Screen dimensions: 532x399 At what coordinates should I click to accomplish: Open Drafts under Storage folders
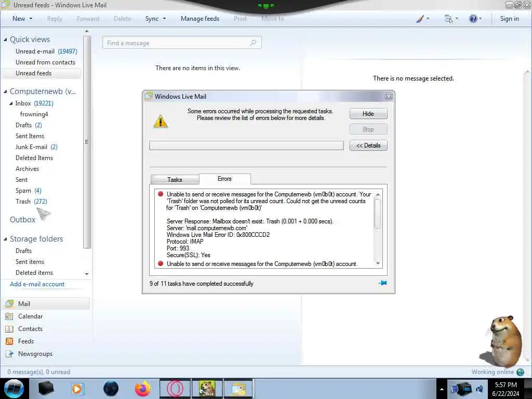(x=23, y=251)
